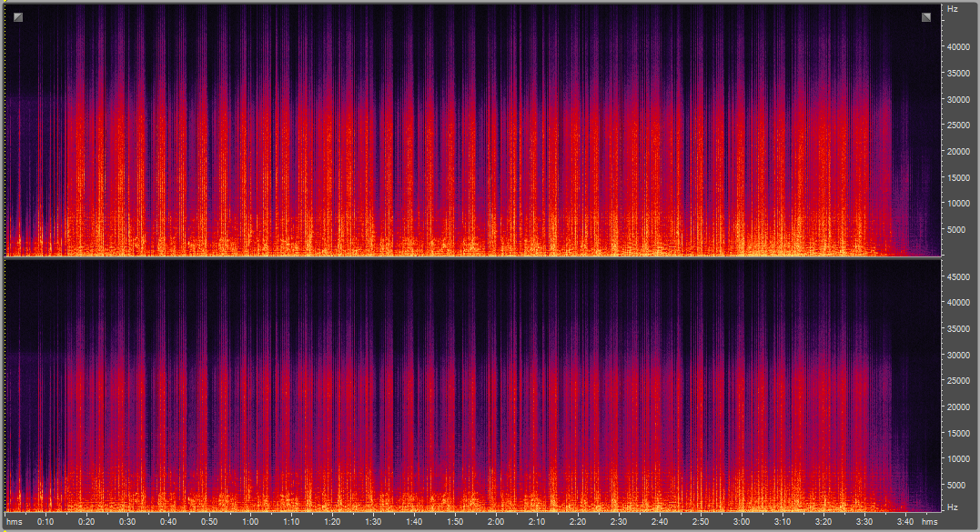Click the 0:20 mark on the time ruler
Viewport: 980px width, 532px height.
click(86, 522)
